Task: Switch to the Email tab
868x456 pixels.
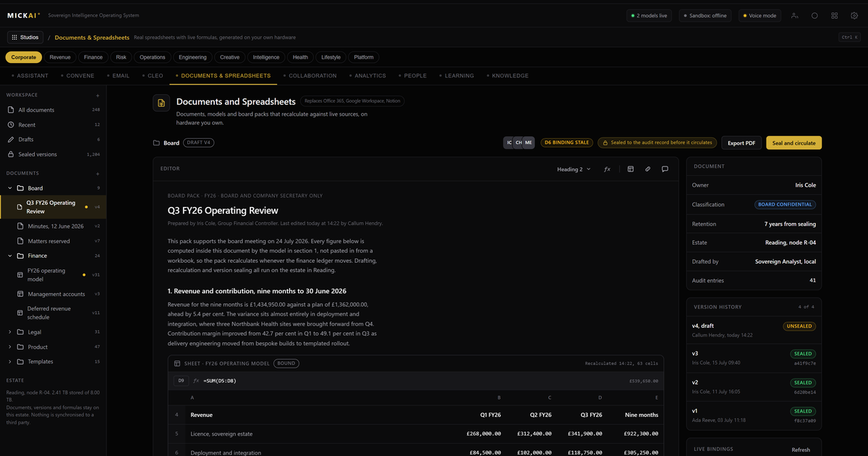Action: coord(119,75)
